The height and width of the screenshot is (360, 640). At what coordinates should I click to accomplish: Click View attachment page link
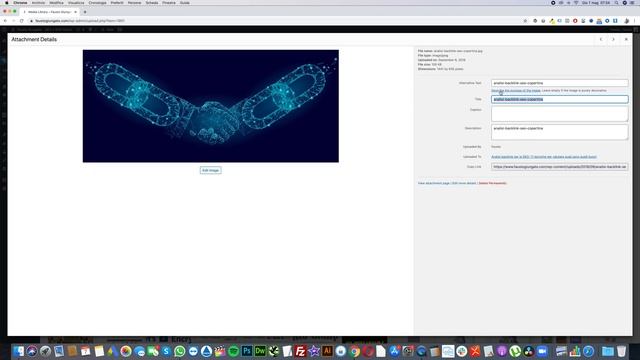(433, 183)
